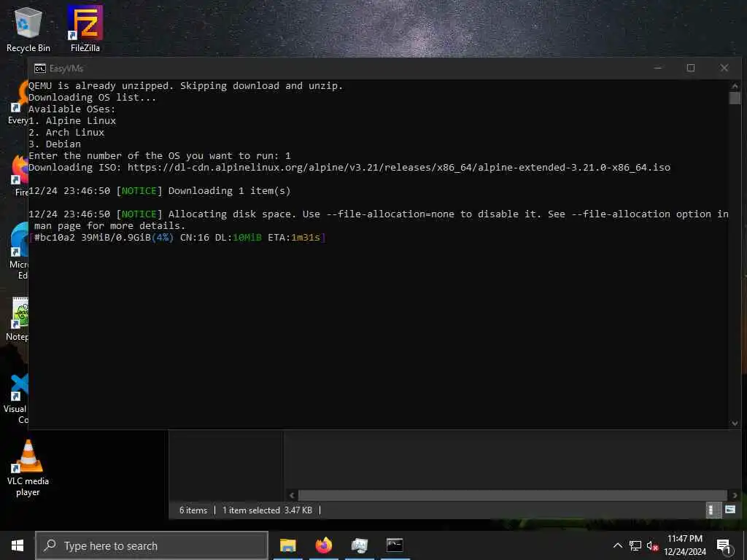This screenshot has height=560, width=747.
Task: Click the File Explorer horizontal scrollbar track
Action: [x=513, y=495]
